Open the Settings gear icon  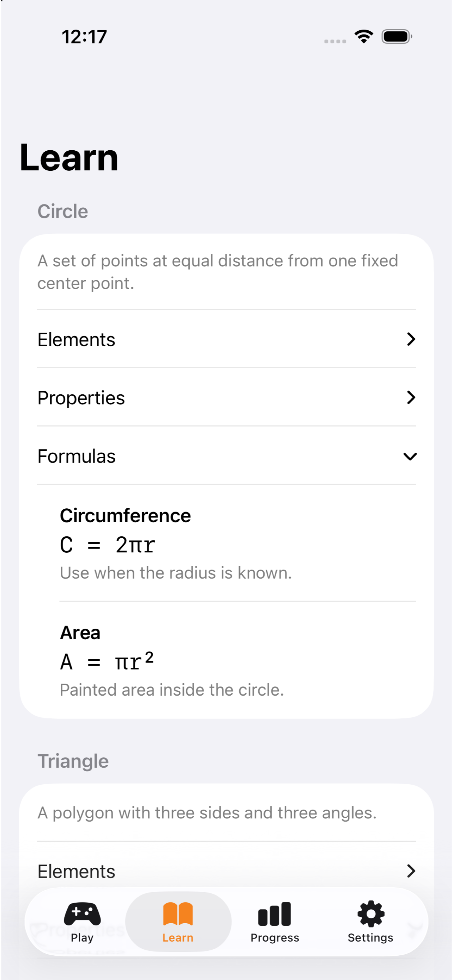tap(370, 913)
